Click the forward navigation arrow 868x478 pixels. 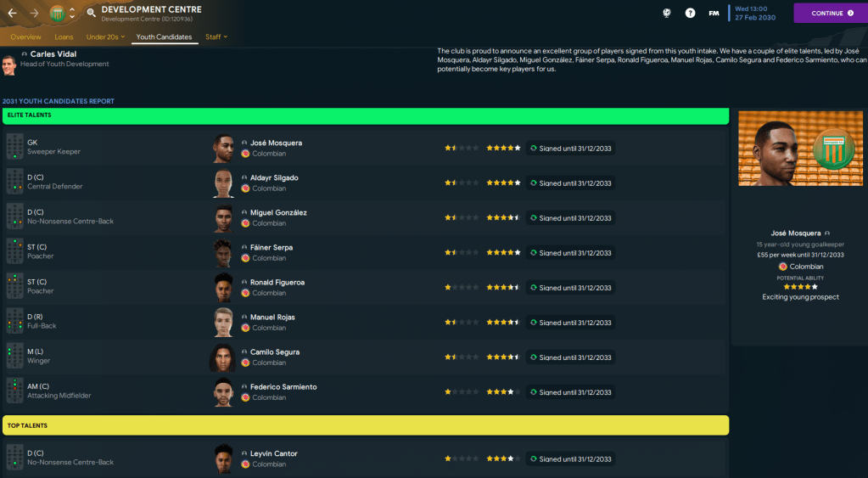[35, 14]
